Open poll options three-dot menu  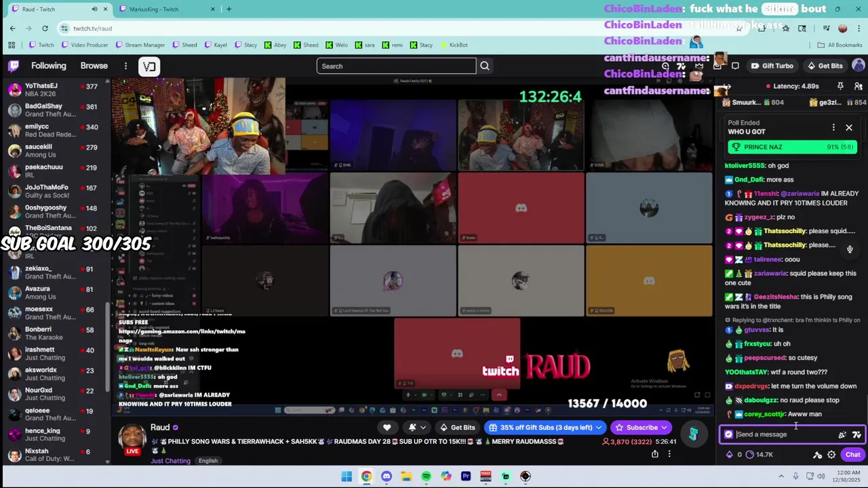[x=833, y=127]
